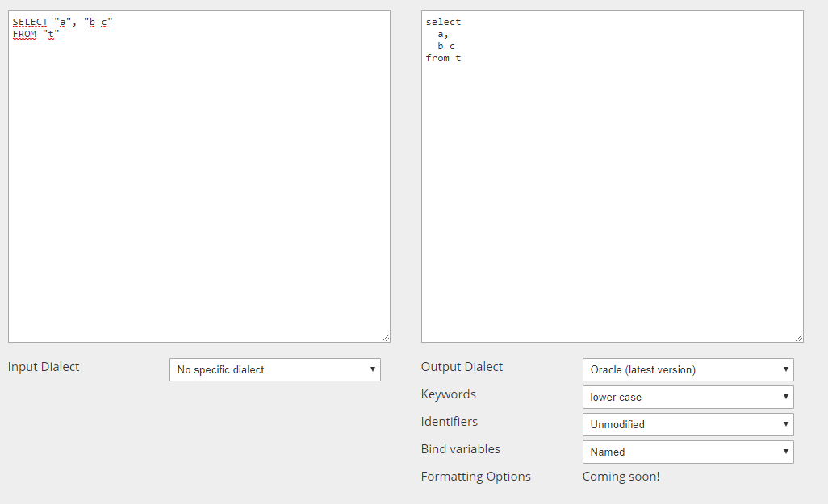The height and width of the screenshot is (504, 828).
Task: Click the 'Formatting Options' label
Action: (x=476, y=477)
